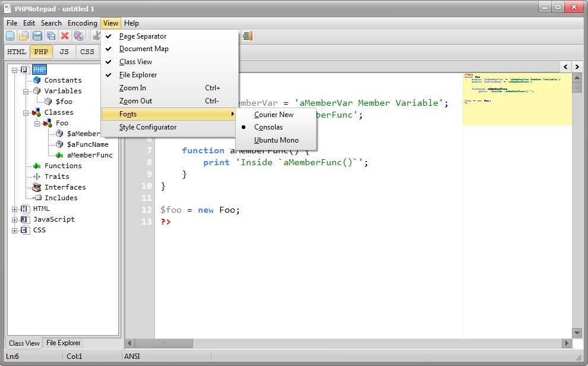Open the Edit menu
Viewport: 588px width, 366px height.
29,23
